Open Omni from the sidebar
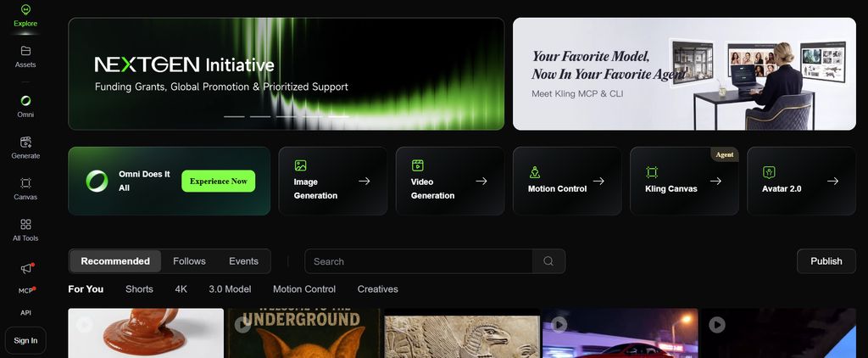 (x=25, y=106)
